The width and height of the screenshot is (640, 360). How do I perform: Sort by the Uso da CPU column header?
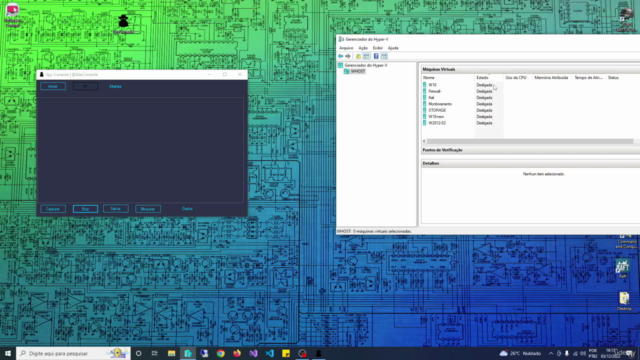click(518, 78)
